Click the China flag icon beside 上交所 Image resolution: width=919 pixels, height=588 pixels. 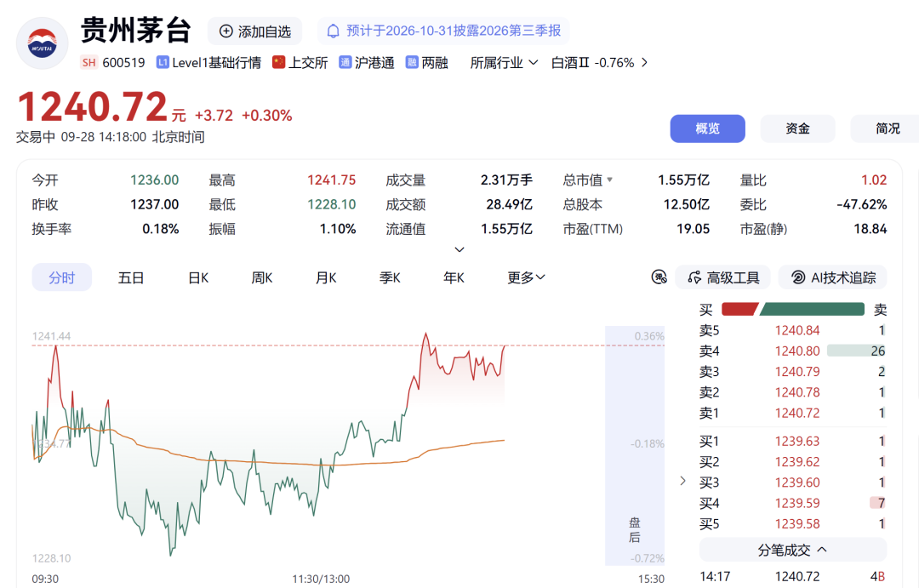[x=278, y=62]
